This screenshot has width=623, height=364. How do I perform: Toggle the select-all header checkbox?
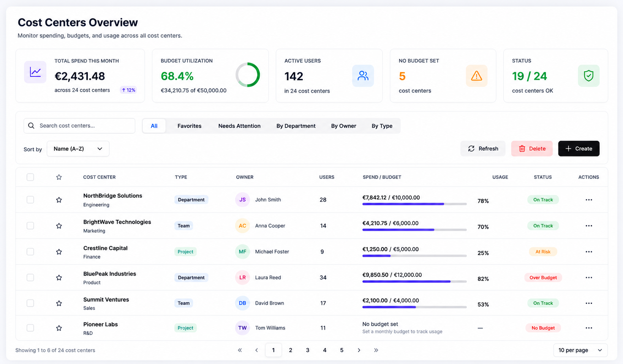coord(30,177)
